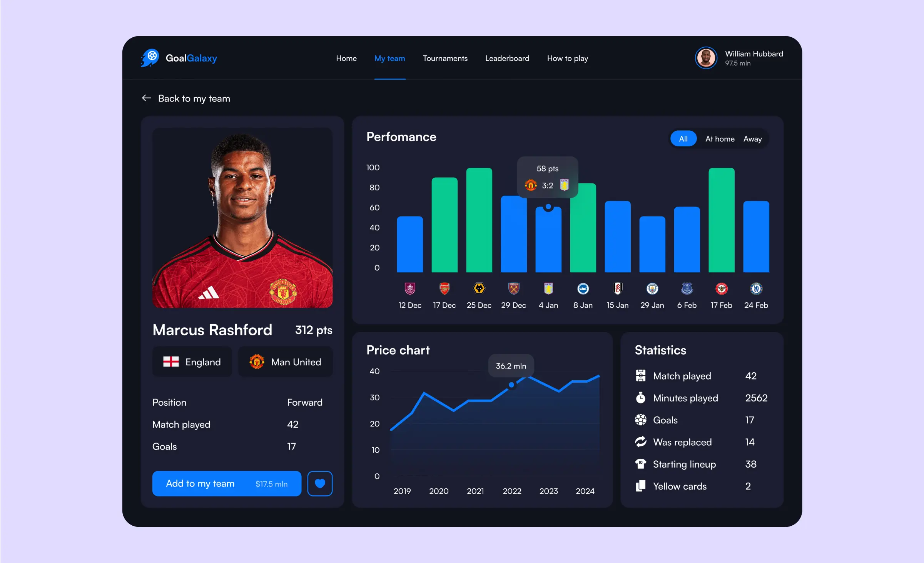Click the Home navigation menu item

pos(345,59)
